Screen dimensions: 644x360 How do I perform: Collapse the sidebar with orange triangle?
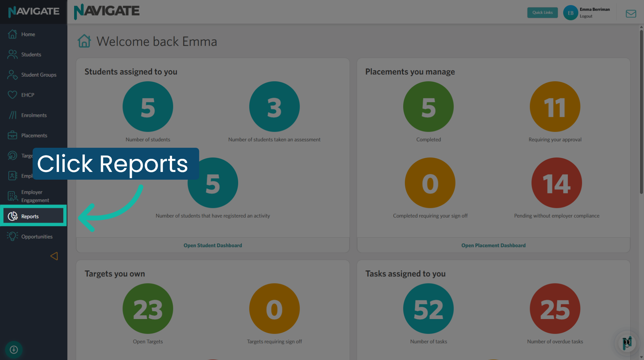coord(54,256)
